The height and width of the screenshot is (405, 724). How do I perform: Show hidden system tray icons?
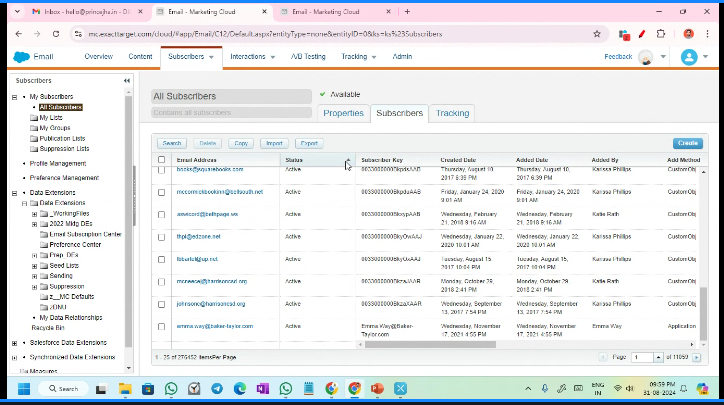point(528,389)
